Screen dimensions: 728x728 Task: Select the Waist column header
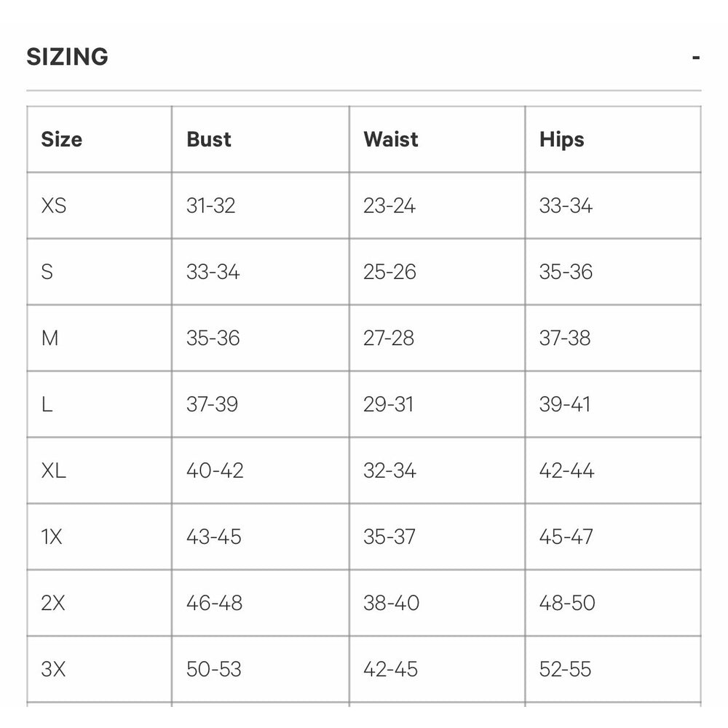point(391,139)
